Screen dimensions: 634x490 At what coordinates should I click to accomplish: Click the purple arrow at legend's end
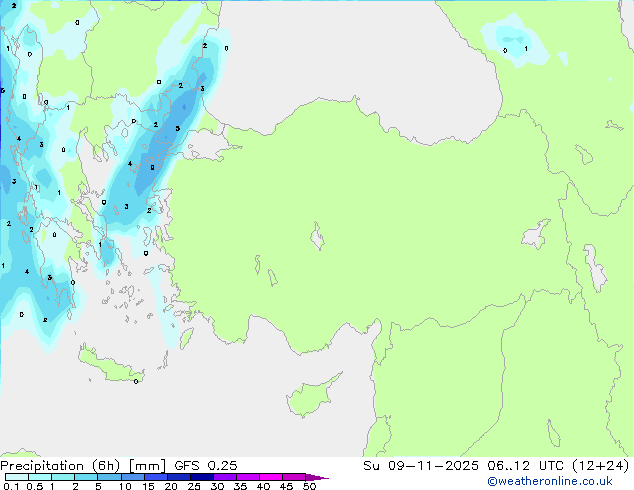click(317, 477)
